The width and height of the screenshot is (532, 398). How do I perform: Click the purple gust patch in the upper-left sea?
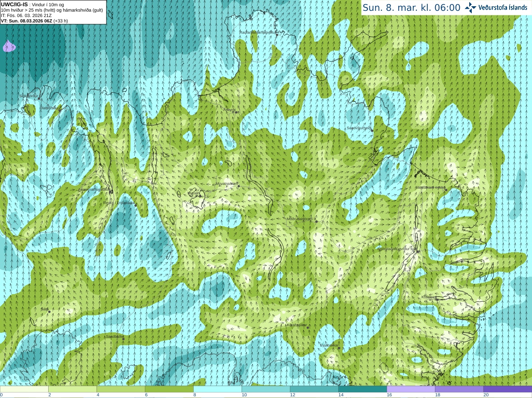[x=9, y=46]
